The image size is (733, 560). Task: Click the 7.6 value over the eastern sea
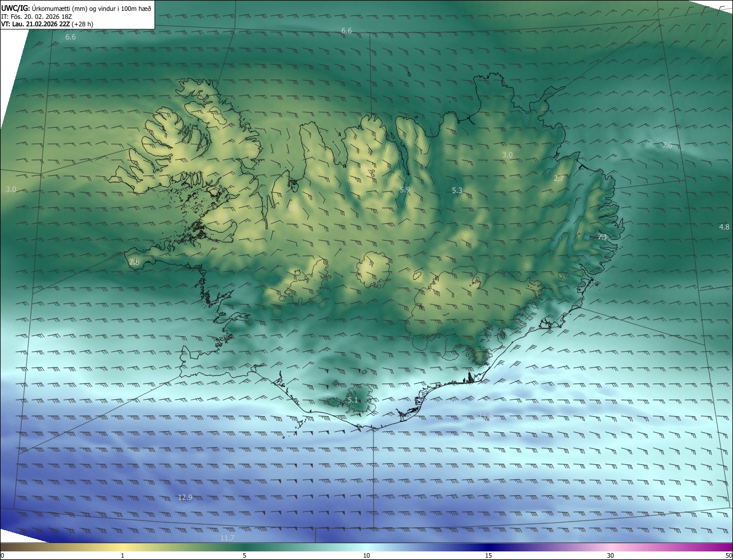tap(667, 145)
